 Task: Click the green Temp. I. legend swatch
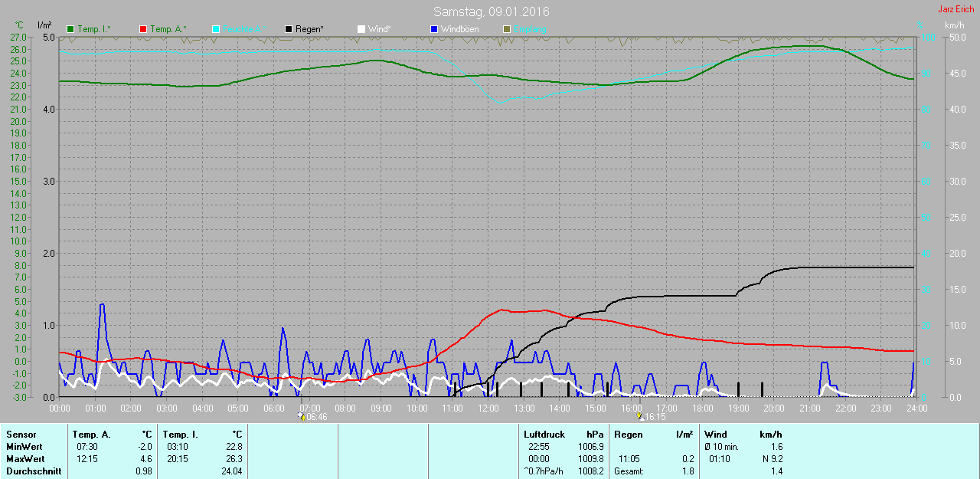[x=71, y=29]
